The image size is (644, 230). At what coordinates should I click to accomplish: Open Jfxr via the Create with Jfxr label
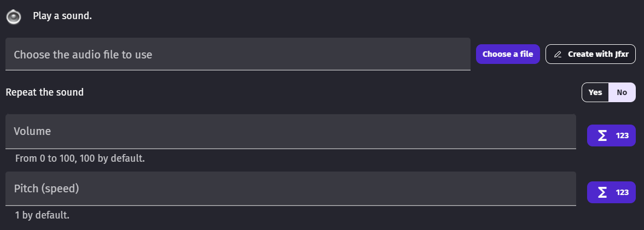(599, 55)
